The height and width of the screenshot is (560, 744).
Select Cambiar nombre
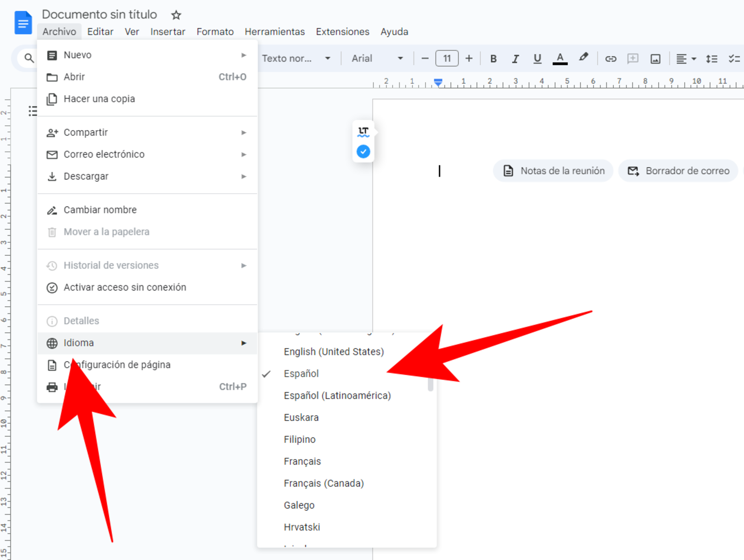click(147, 210)
